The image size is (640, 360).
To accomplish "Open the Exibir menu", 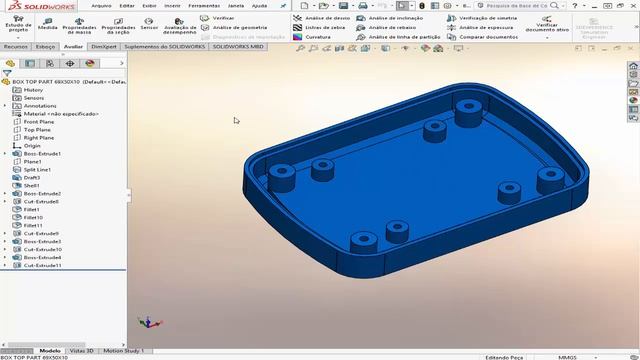I will [x=149, y=6].
